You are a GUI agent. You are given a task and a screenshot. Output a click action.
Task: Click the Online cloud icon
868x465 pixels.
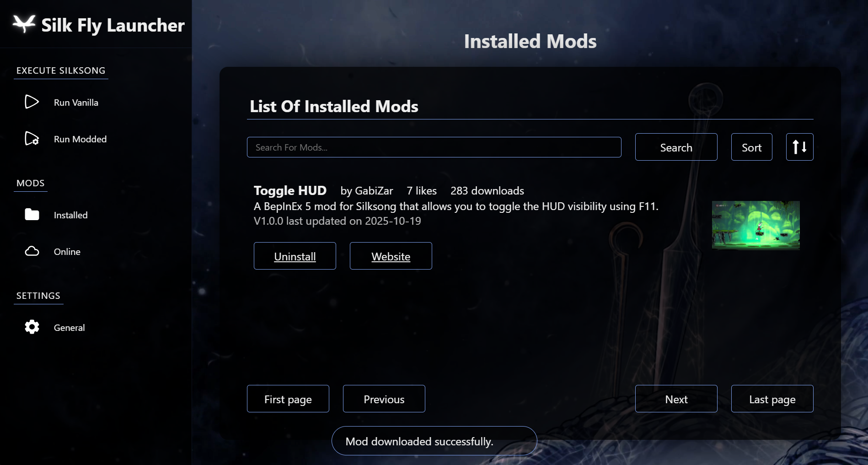[x=32, y=251]
